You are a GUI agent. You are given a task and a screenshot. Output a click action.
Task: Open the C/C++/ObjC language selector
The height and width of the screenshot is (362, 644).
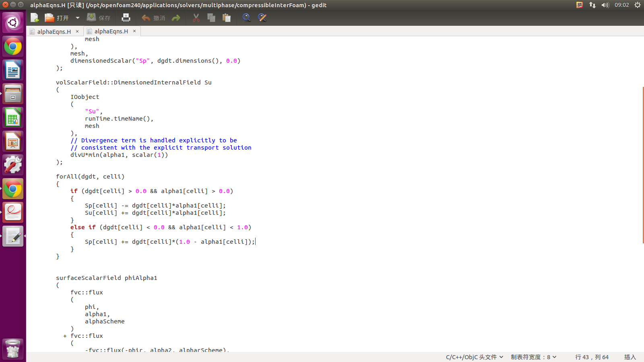[475, 357]
